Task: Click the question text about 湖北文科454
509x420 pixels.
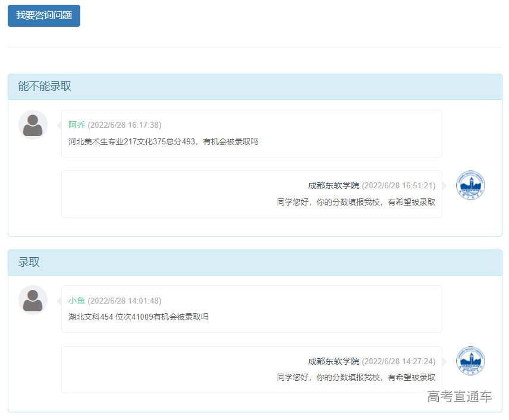Action: (138, 317)
